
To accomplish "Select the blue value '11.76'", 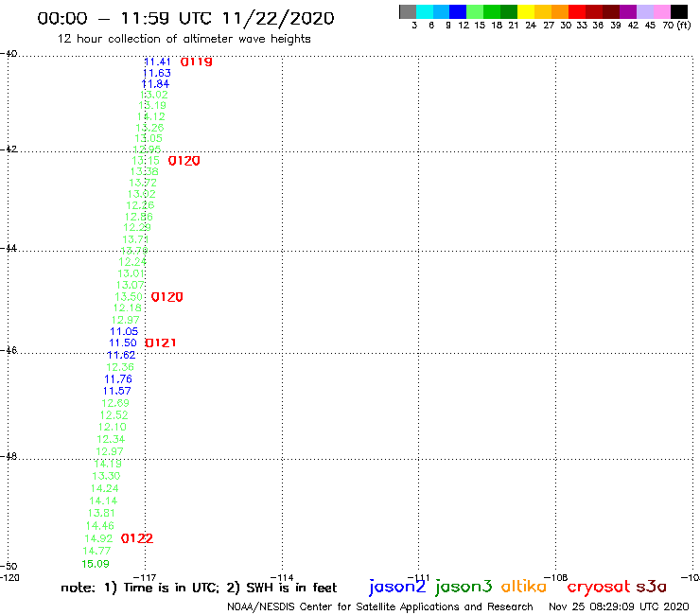I will point(118,379).
